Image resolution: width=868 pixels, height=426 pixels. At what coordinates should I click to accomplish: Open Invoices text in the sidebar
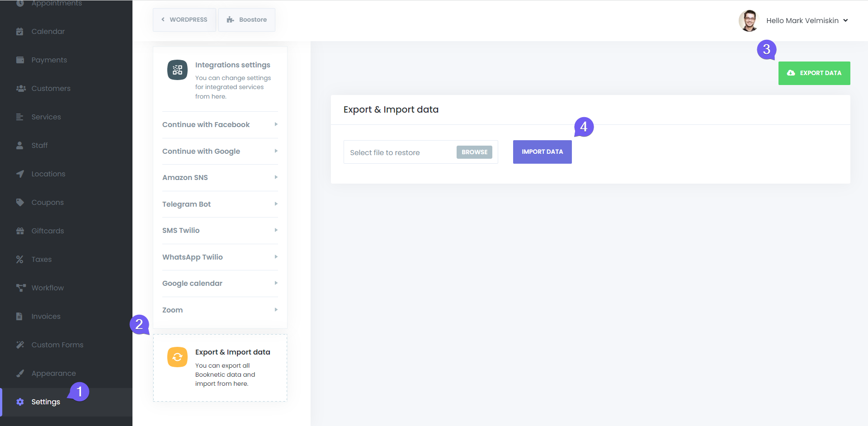(x=46, y=316)
